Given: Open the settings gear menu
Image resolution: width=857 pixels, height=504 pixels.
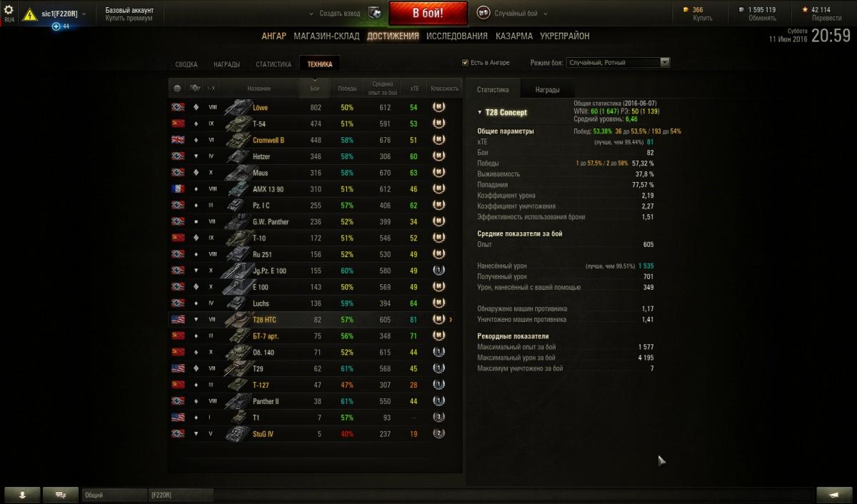Looking at the screenshot, I should [x=9, y=11].
